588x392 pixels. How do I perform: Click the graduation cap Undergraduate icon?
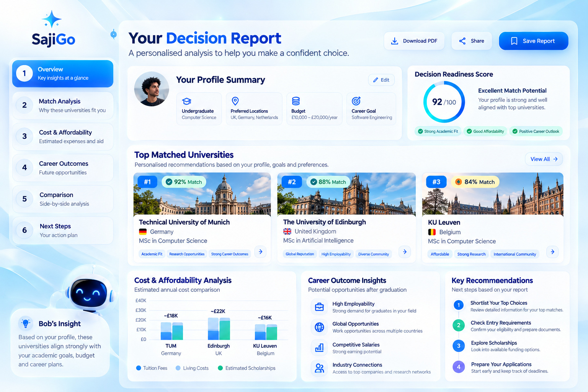(186, 101)
